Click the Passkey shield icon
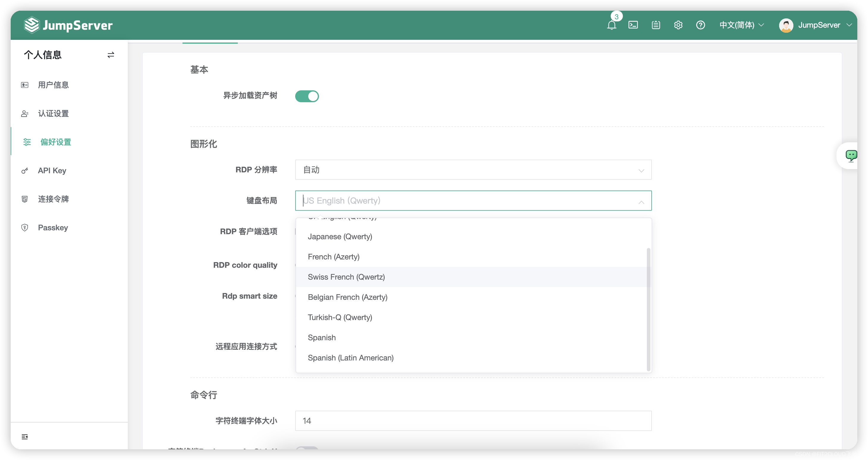Image resolution: width=868 pixels, height=460 pixels. (x=25, y=228)
